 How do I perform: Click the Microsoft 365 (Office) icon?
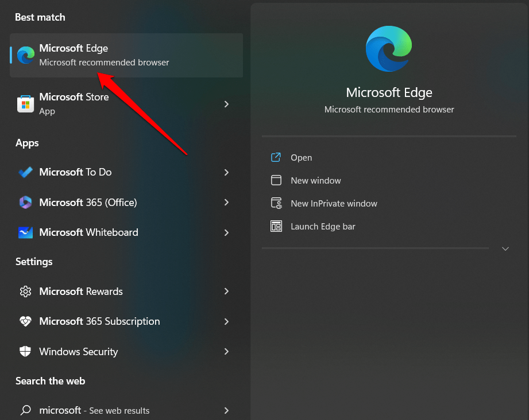[x=26, y=202]
